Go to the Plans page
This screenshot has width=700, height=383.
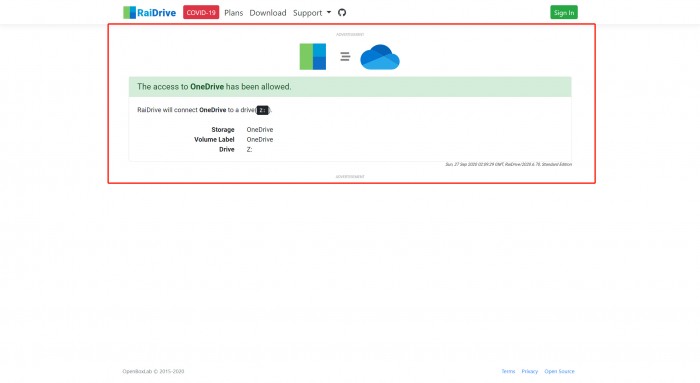(x=233, y=12)
